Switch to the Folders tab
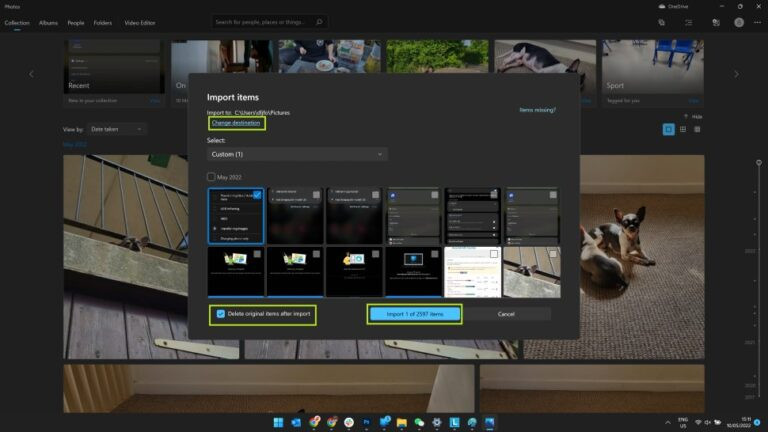 103,23
